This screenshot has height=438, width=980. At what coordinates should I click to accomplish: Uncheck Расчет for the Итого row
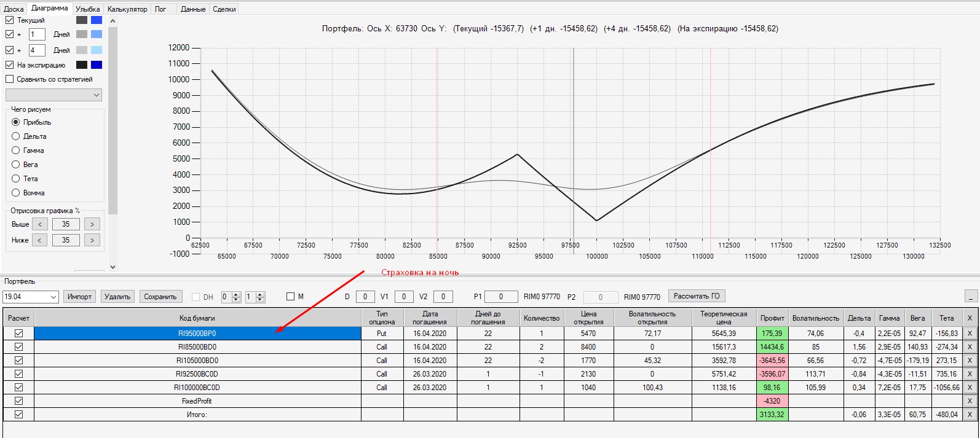pyautogui.click(x=18, y=415)
